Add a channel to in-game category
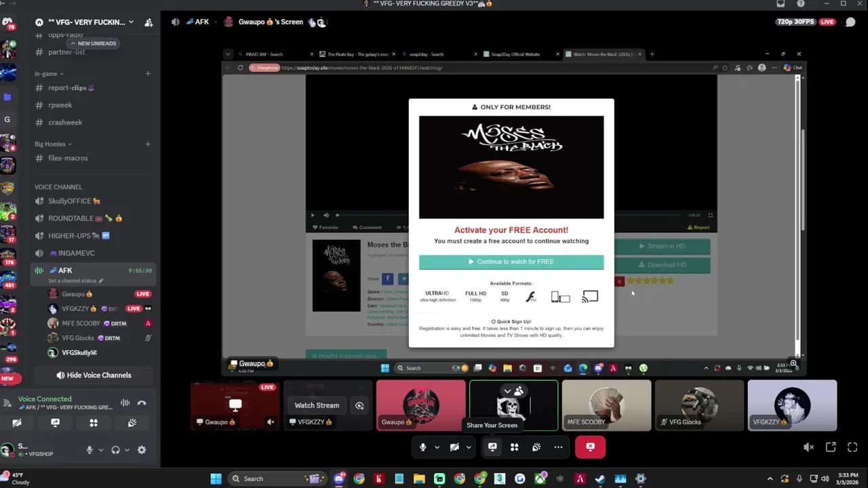This screenshot has height=488, width=868. pos(148,73)
